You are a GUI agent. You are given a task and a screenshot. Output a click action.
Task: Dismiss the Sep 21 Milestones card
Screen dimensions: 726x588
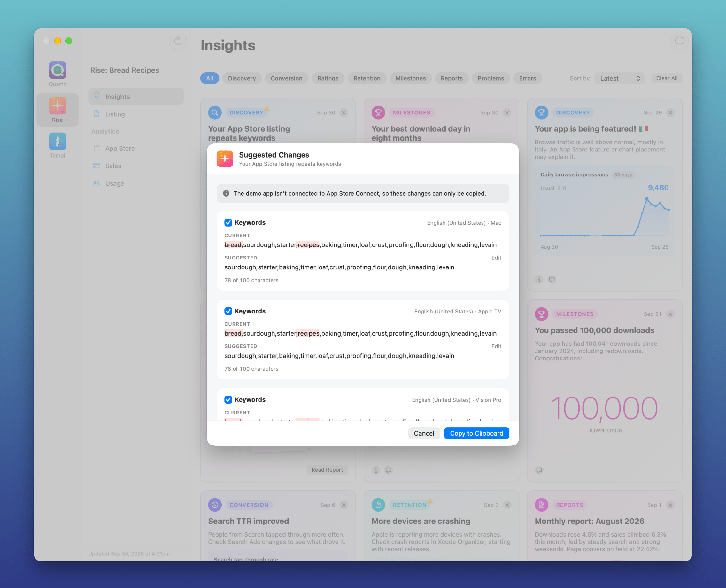pyautogui.click(x=670, y=314)
